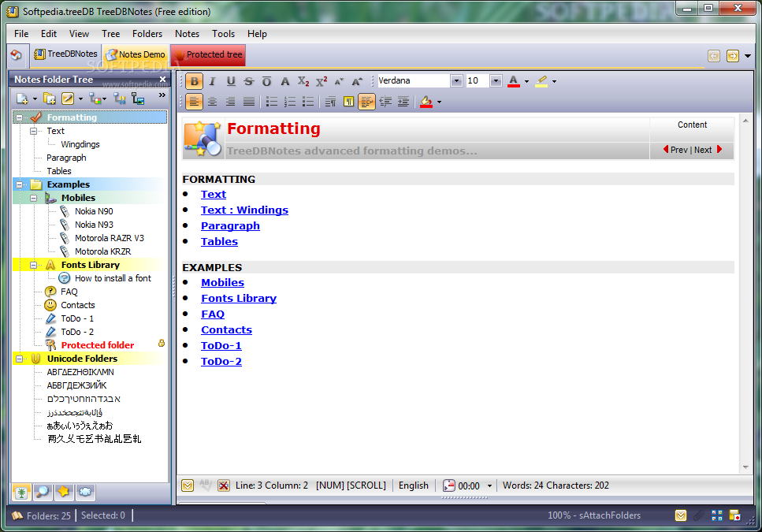
Task: Open timer 00:00 dropdown arrow
Action: 489,485
